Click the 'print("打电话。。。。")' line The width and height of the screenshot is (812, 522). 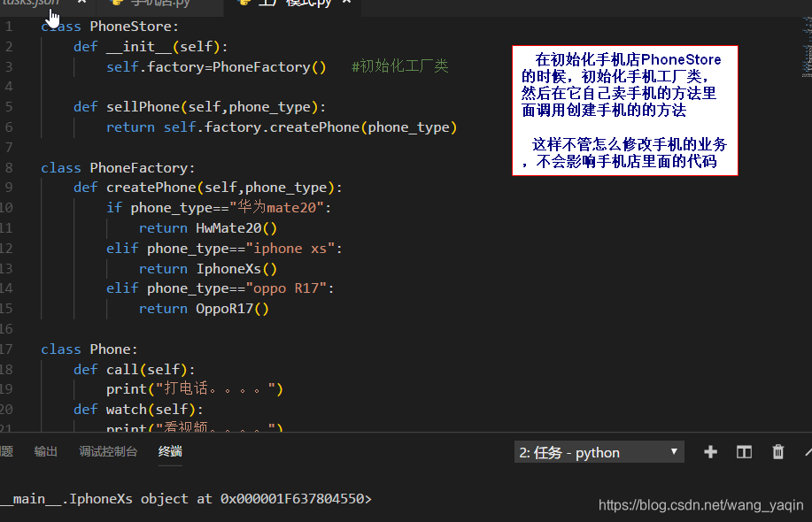click(195, 389)
